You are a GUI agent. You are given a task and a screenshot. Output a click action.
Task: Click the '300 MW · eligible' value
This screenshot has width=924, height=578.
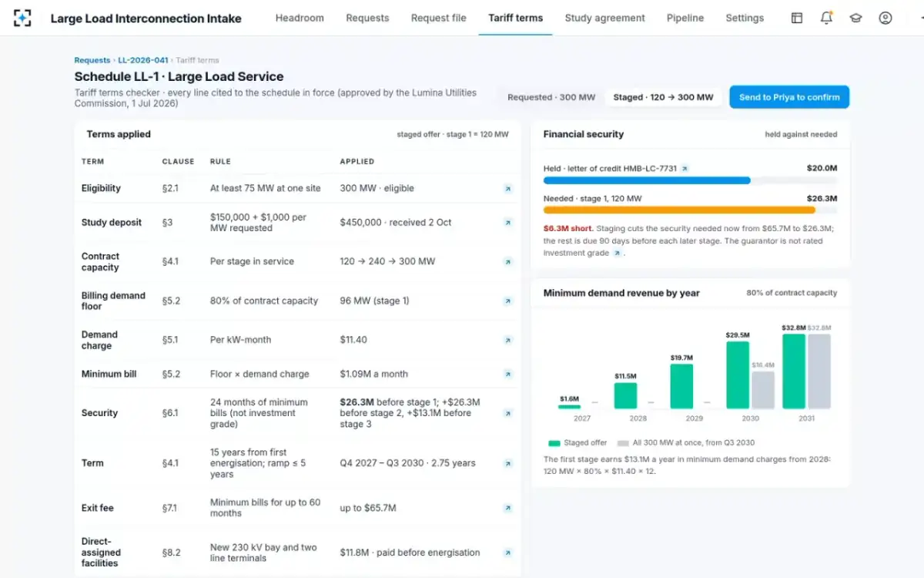(377, 188)
